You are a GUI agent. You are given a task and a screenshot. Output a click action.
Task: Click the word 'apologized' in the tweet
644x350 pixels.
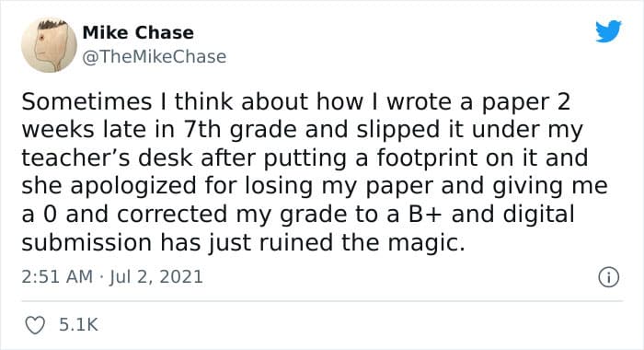click(x=133, y=187)
